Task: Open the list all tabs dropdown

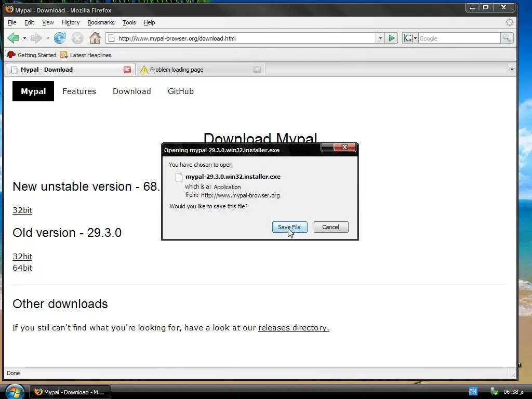Action: pyautogui.click(x=512, y=70)
